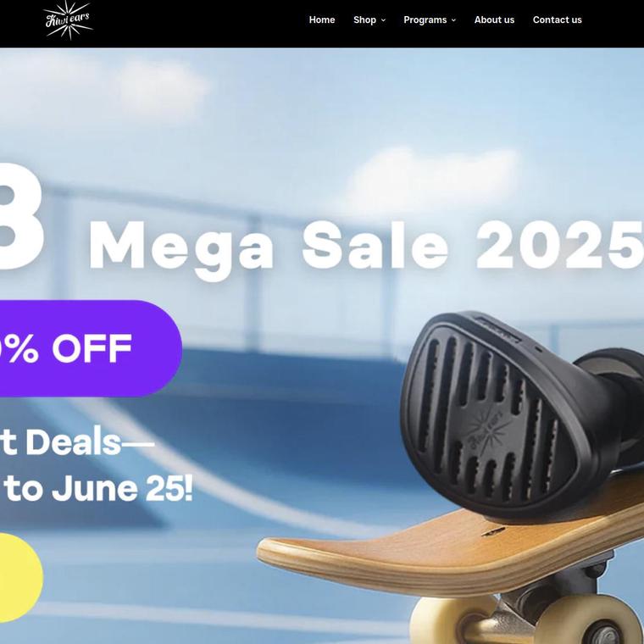Click the 'Deals—' banner text
The image size is (644, 644).
(90, 442)
